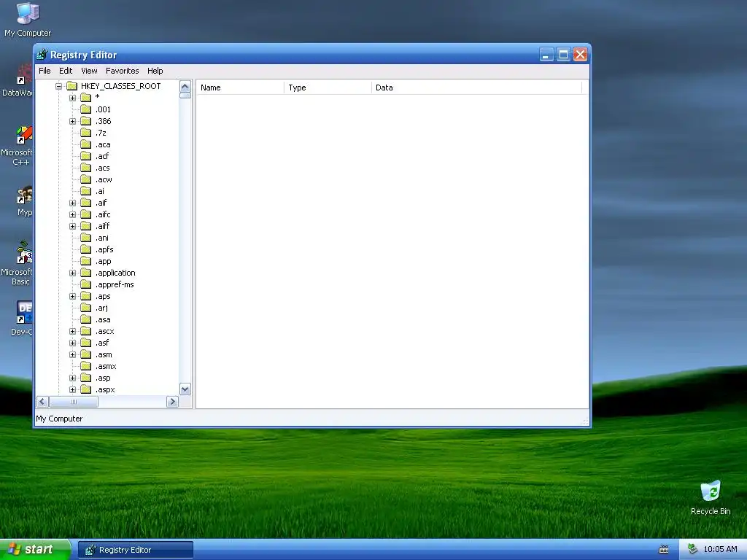Click the .aca key folder icon
Screen dimensions: 747x560
(x=86, y=144)
